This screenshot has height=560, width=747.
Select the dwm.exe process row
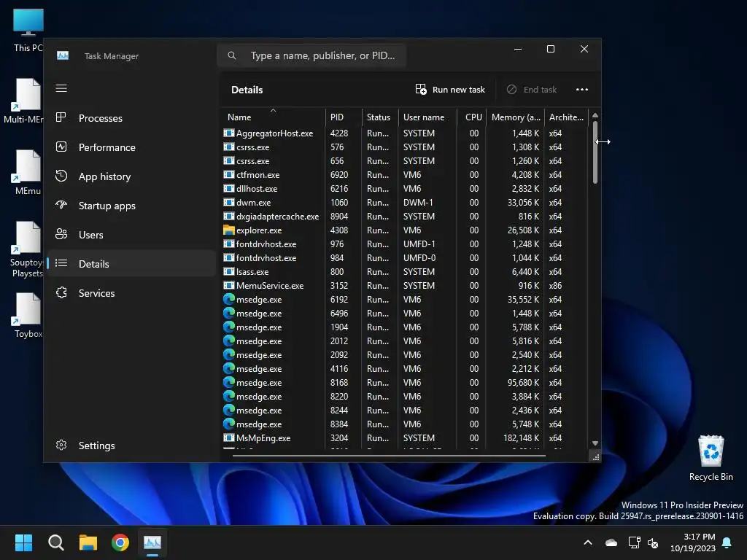tap(405, 203)
